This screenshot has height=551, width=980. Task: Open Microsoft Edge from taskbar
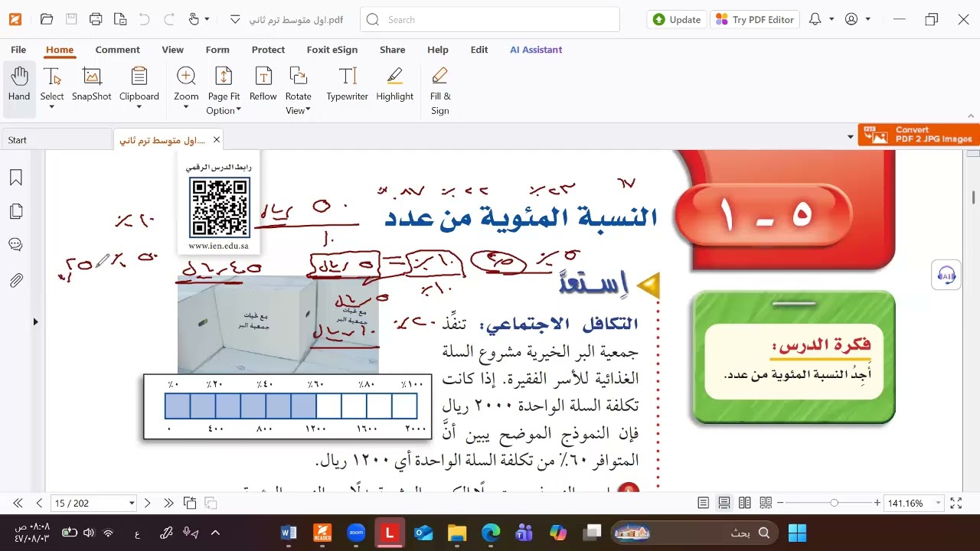(x=491, y=533)
